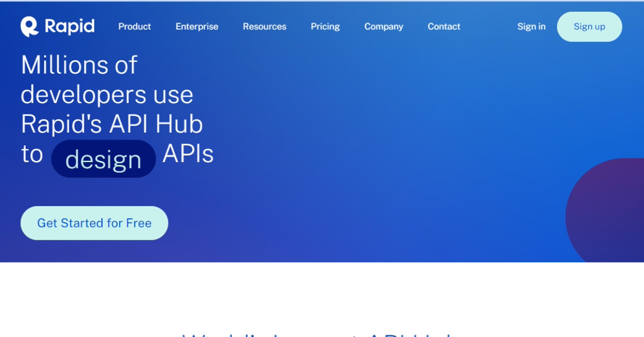Expand the Resources dropdown
This screenshot has width=644, height=337.
[264, 26]
